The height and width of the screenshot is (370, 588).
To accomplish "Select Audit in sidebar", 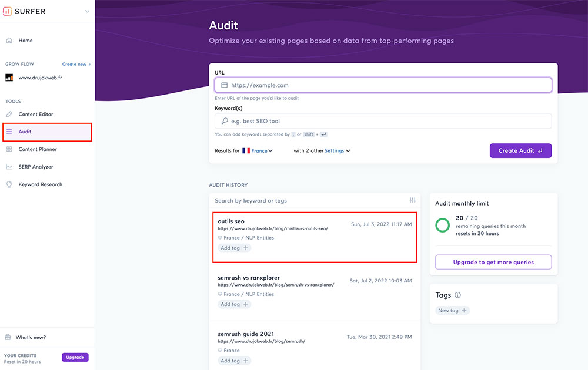I will pos(47,132).
